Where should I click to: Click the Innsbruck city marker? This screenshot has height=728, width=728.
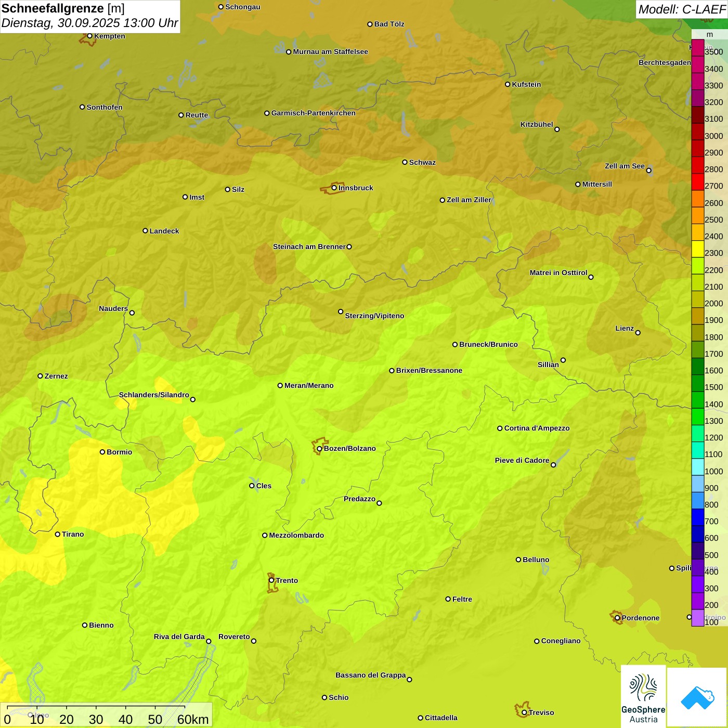[334, 188]
